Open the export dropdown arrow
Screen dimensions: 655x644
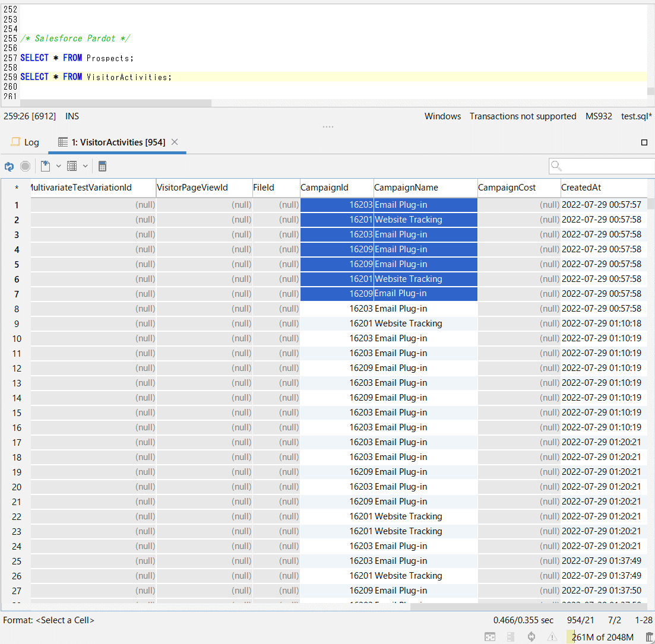[x=58, y=166]
